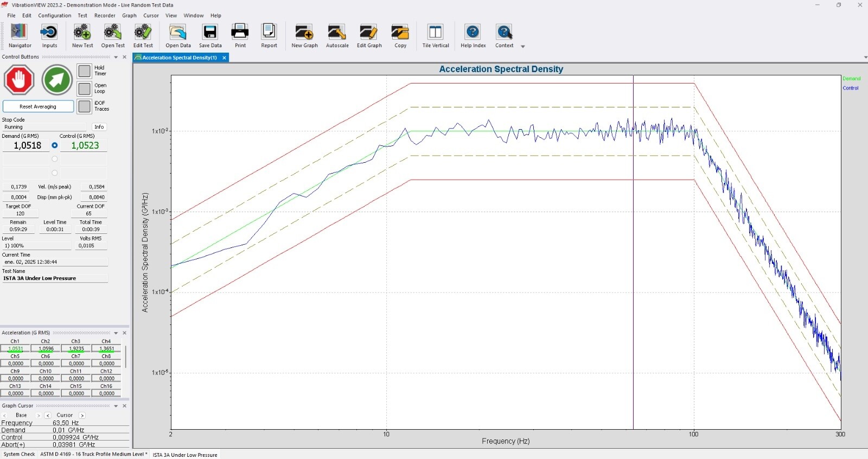Click the acceleration channels panel scrollbar
This screenshot has height=459, width=868.
tap(126, 356)
